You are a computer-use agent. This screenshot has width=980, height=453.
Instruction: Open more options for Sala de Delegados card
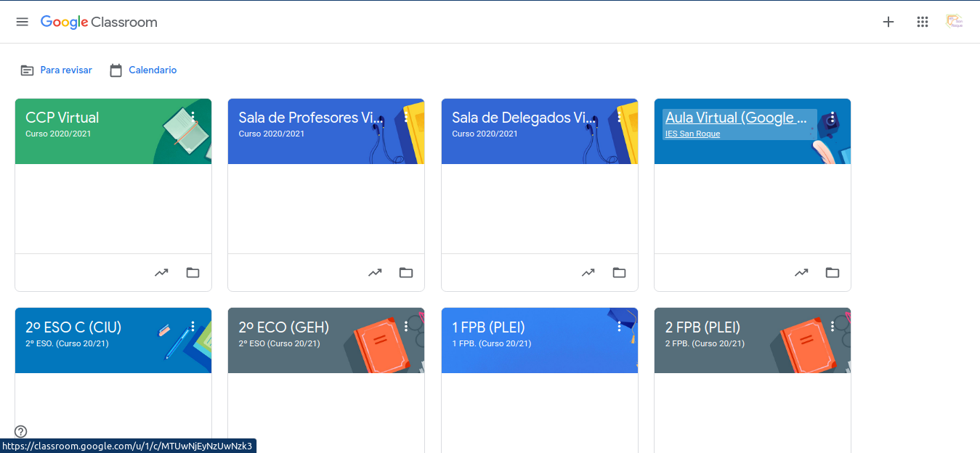click(x=620, y=118)
